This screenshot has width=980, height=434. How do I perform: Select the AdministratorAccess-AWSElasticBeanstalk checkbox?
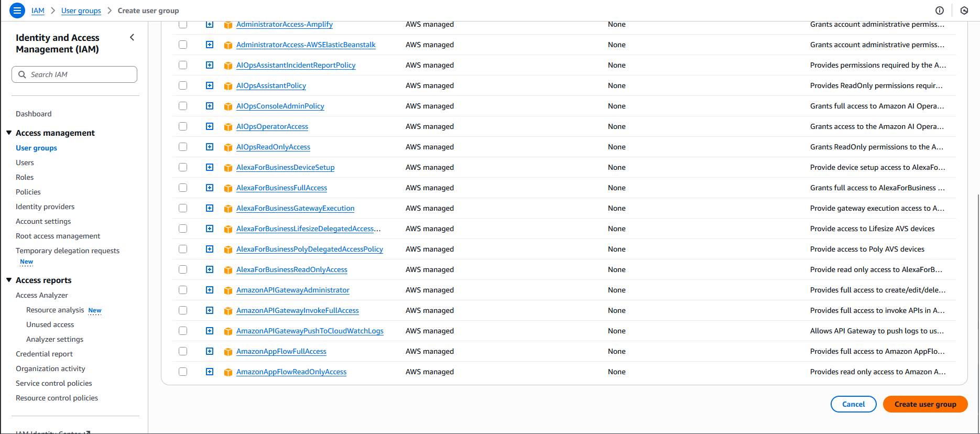coord(183,45)
